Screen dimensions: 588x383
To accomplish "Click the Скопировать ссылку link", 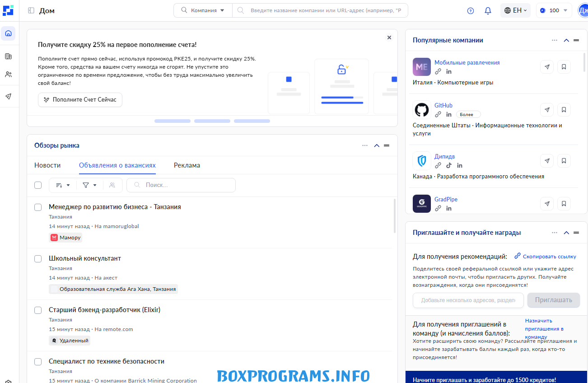I will pos(545,257).
